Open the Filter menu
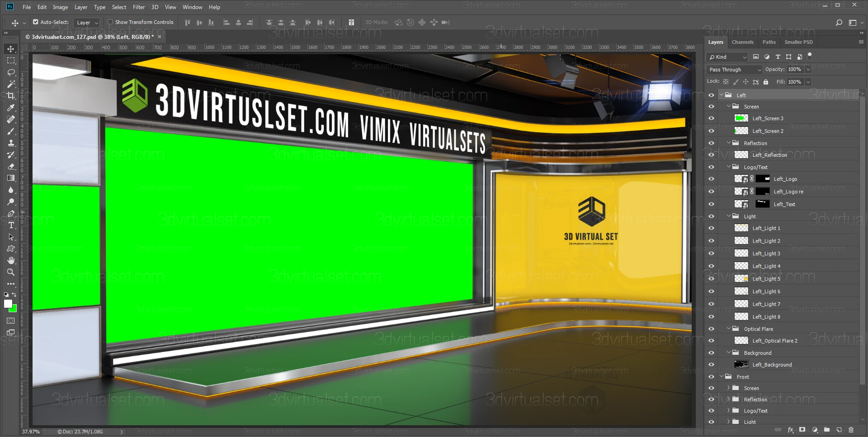The width and height of the screenshot is (868, 437). click(138, 7)
